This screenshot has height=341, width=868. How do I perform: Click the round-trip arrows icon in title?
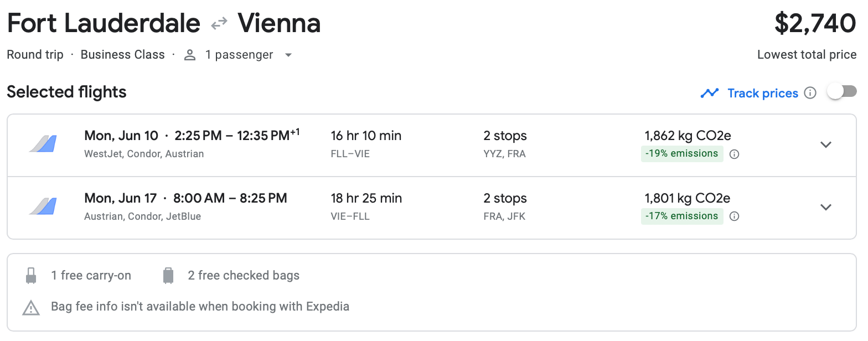[x=219, y=24]
